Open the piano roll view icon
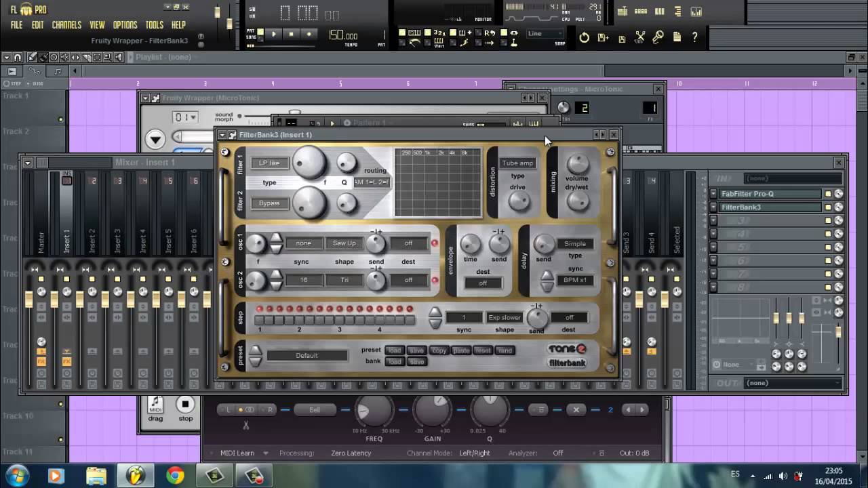Viewport: 868px width, 488px height. [660, 12]
